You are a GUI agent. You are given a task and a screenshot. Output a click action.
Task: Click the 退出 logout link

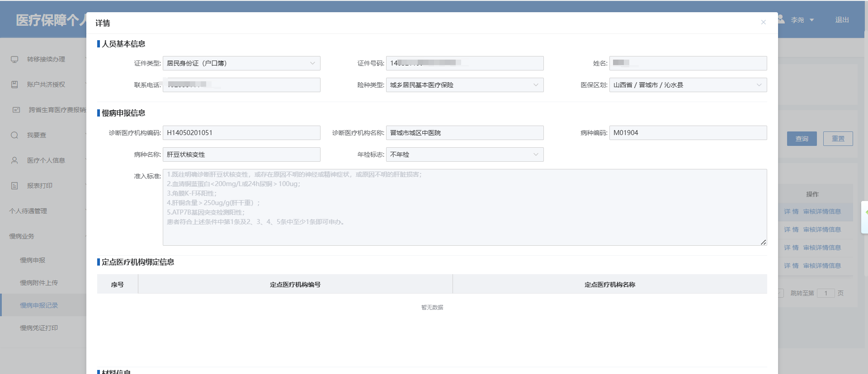pyautogui.click(x=842, y=20)
